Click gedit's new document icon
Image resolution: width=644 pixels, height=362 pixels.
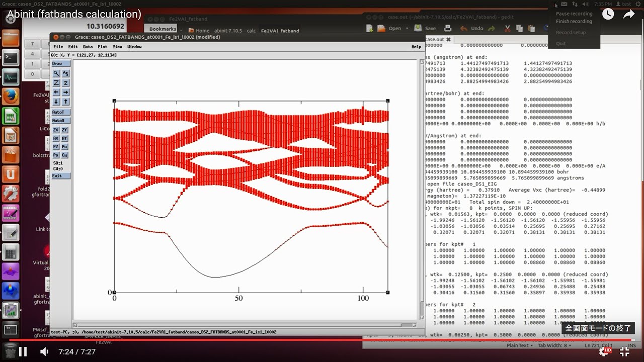tap(370, 29)
